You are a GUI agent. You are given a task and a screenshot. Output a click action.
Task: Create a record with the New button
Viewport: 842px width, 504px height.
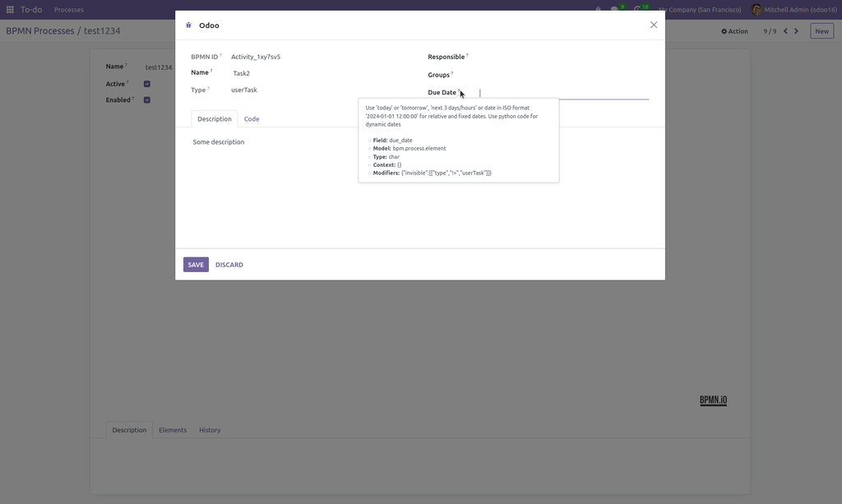pyautogui.click(x=821, y=31)
